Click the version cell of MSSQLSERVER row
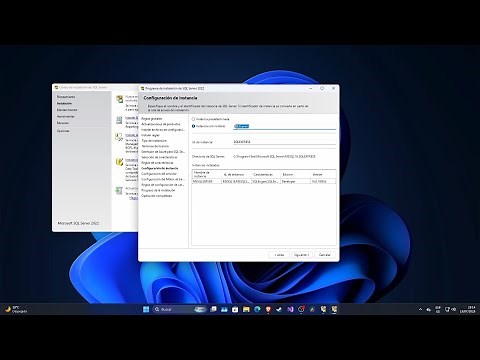This screenshot has height=360, width=480. click(323, 181)
